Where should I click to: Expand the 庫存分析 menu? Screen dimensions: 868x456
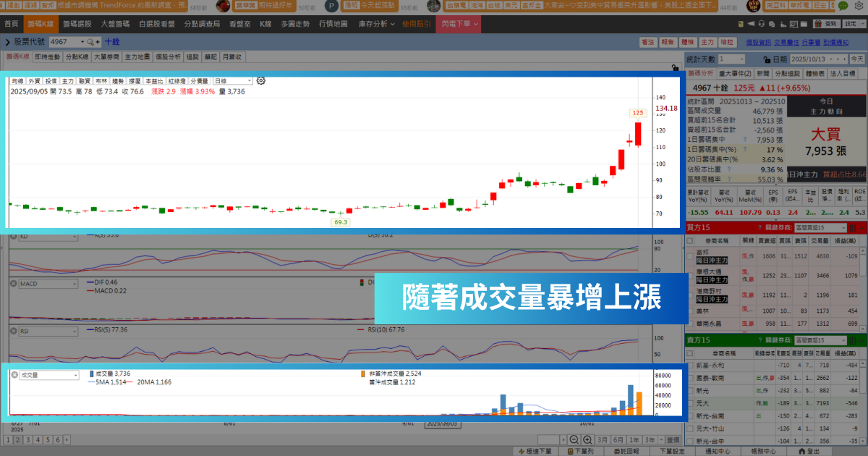(376, 23)
